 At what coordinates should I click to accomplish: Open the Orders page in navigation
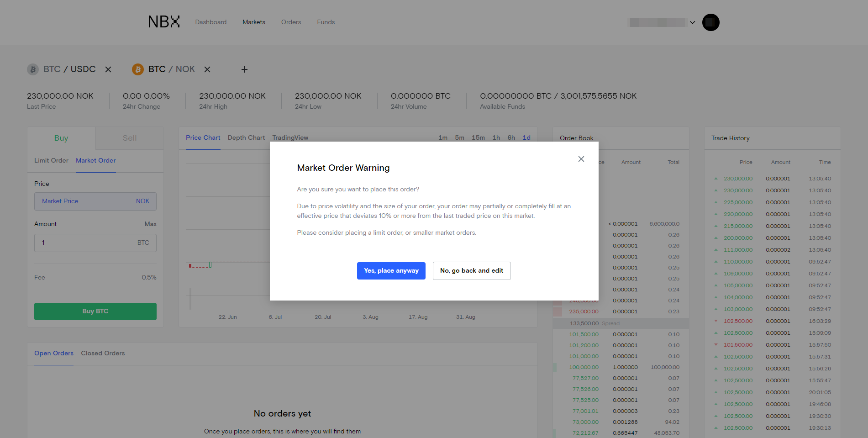pos(291,22)
